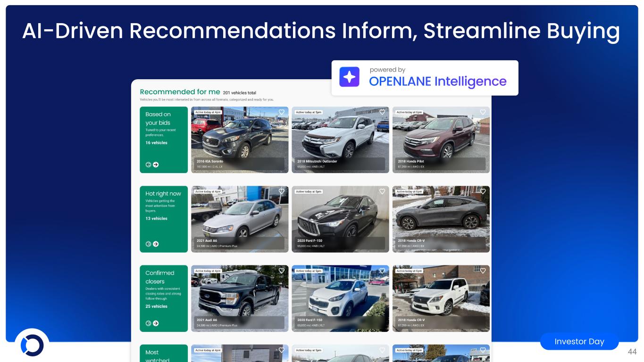
Task: Click previous arrow in Confirmed closers
Action: (148, 323)
